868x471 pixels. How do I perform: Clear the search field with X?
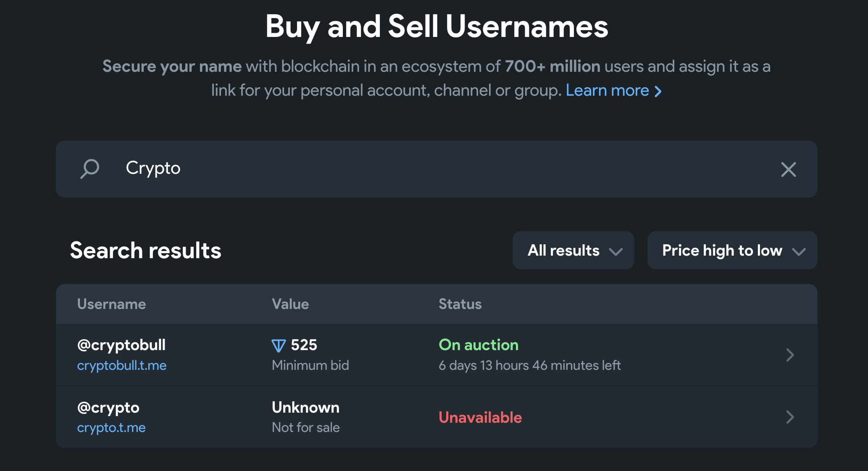click(788, 170)
